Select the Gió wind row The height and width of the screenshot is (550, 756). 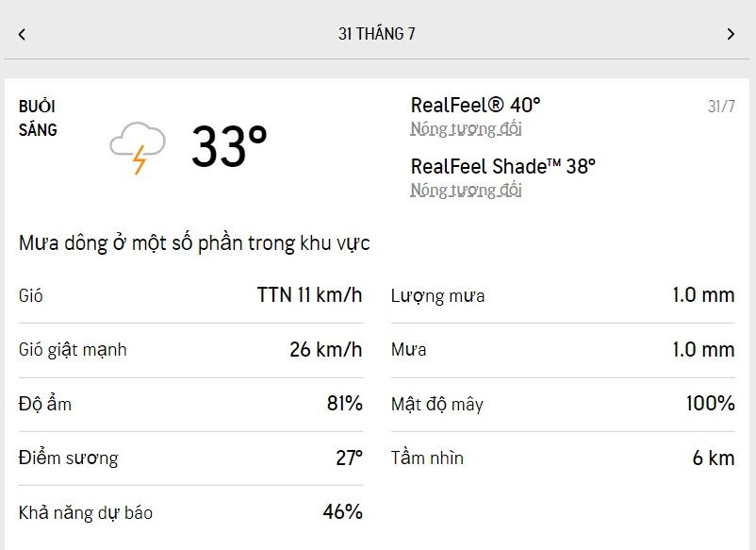pos(190,295)
